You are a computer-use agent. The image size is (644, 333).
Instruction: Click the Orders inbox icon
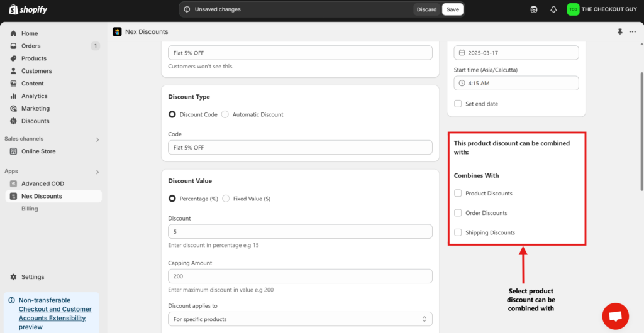click(14, 46)
